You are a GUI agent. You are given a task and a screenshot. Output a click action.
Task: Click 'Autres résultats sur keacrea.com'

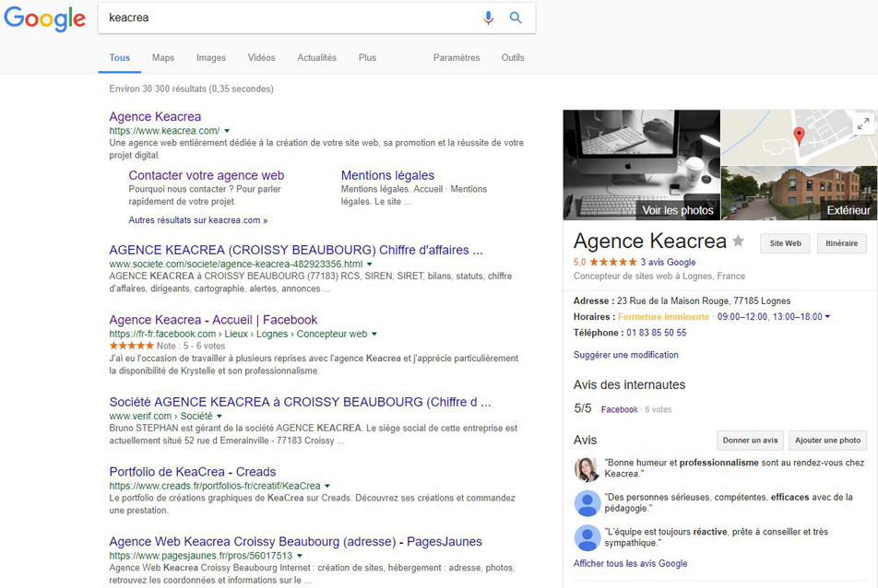[x=198, y=220]
